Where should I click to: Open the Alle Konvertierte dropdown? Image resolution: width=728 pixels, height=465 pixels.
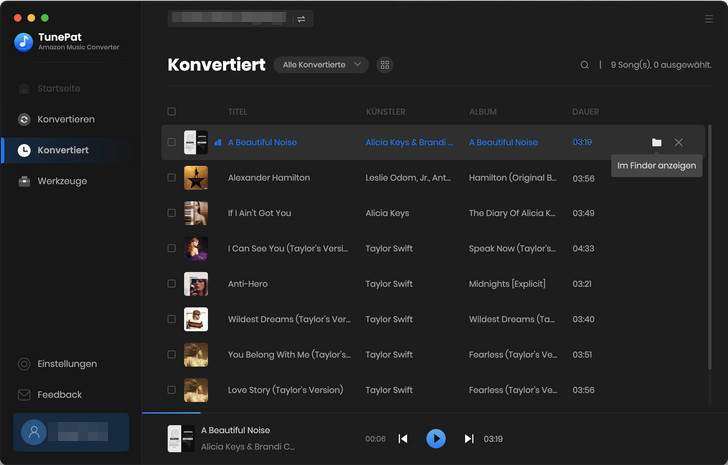[321, 65]
